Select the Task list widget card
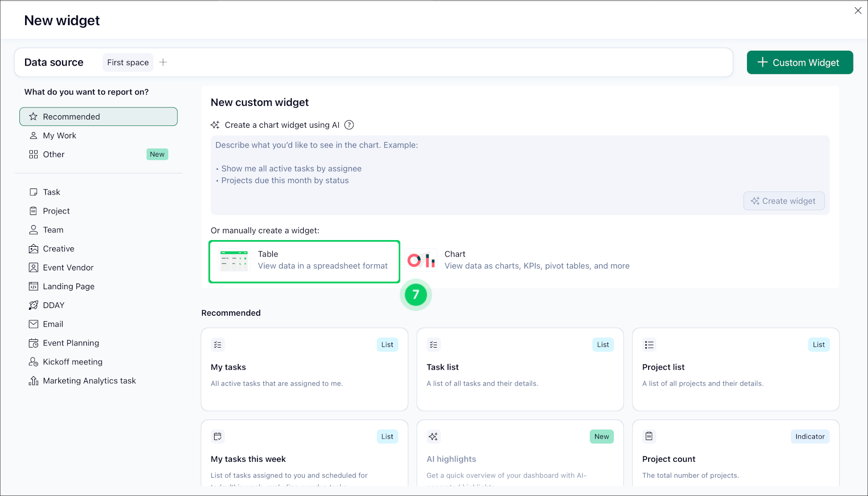The height and width of the screenshot is (496, 868). [x=520, y=369]
